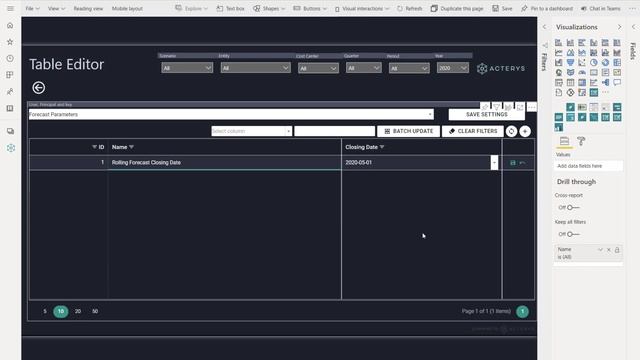Select the funnel chart visual
Image resolution: width=640 pixels, height=360 pixels.
coord(570,62)
